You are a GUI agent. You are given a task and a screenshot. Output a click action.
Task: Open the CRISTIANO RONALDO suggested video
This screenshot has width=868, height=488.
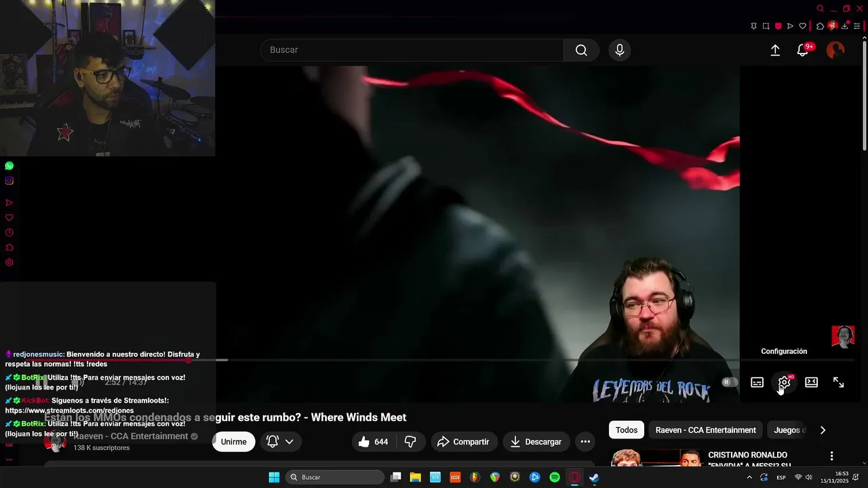pos(748,460)
